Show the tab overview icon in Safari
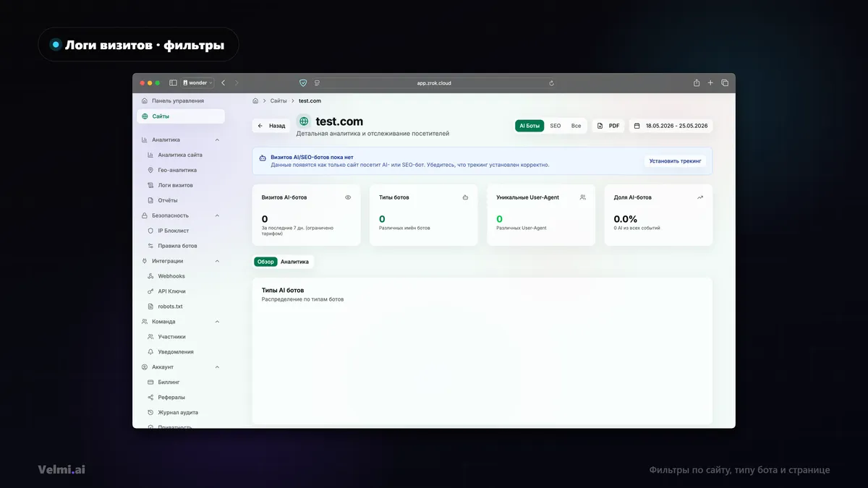868x488 pixels. pyautogui.click(x=725, y=83)
